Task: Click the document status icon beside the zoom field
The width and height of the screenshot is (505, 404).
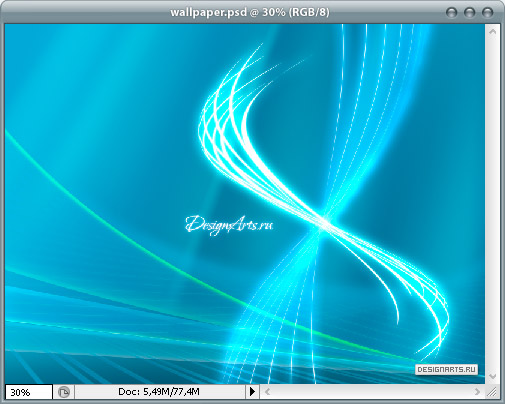Action: [64, 392]
